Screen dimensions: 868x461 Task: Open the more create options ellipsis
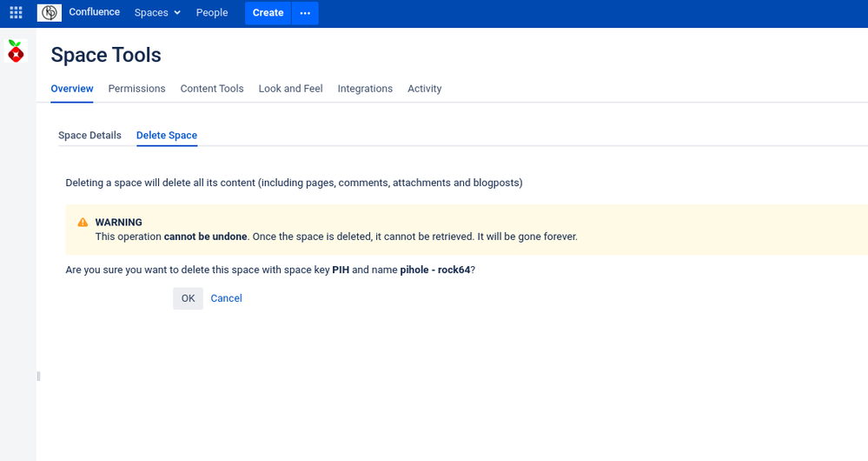(x=305, y=13)
